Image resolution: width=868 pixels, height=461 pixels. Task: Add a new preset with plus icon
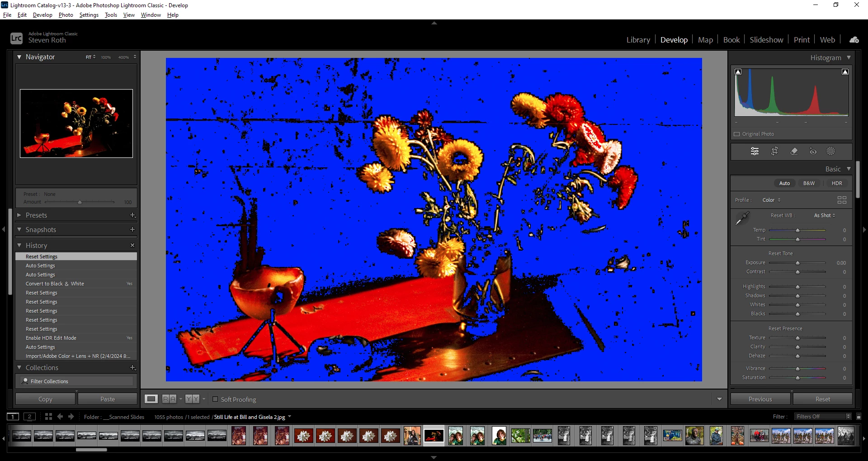coord(132,215)
